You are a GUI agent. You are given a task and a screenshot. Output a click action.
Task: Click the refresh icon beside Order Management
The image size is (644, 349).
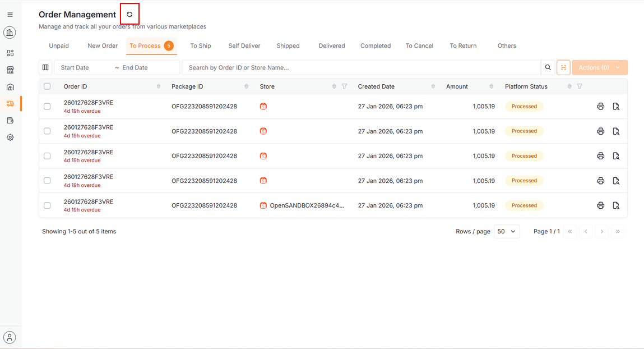pyautogui.click(x=129, y=15)
